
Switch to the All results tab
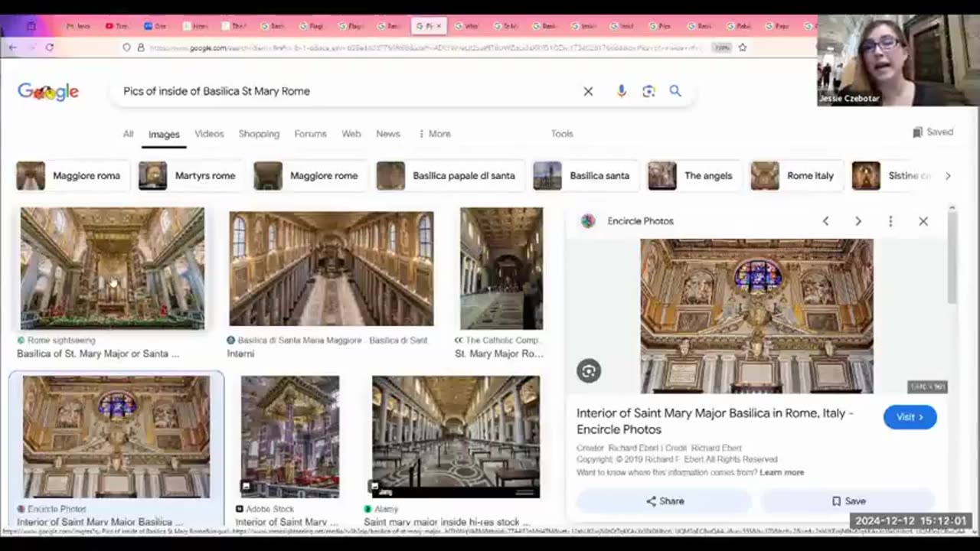128,133
